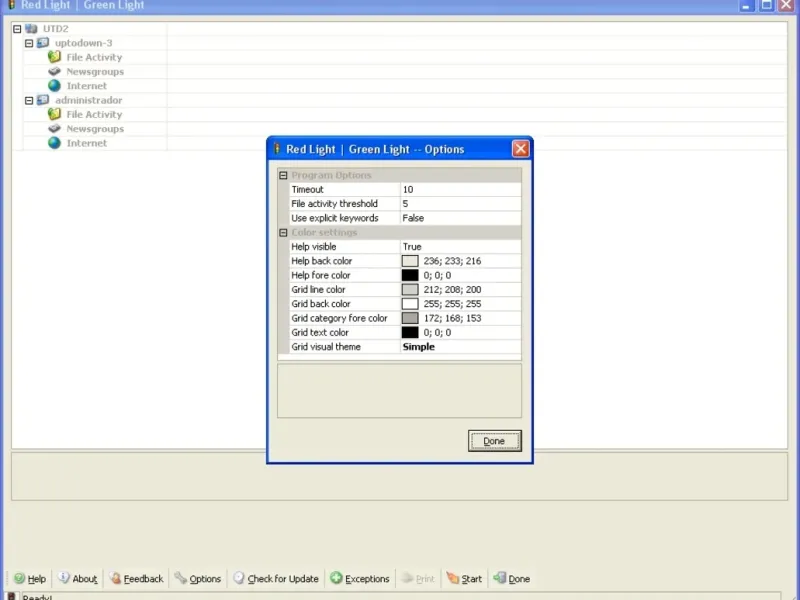Click Newsgroups icon under uptodown-3

coord(55,71)
